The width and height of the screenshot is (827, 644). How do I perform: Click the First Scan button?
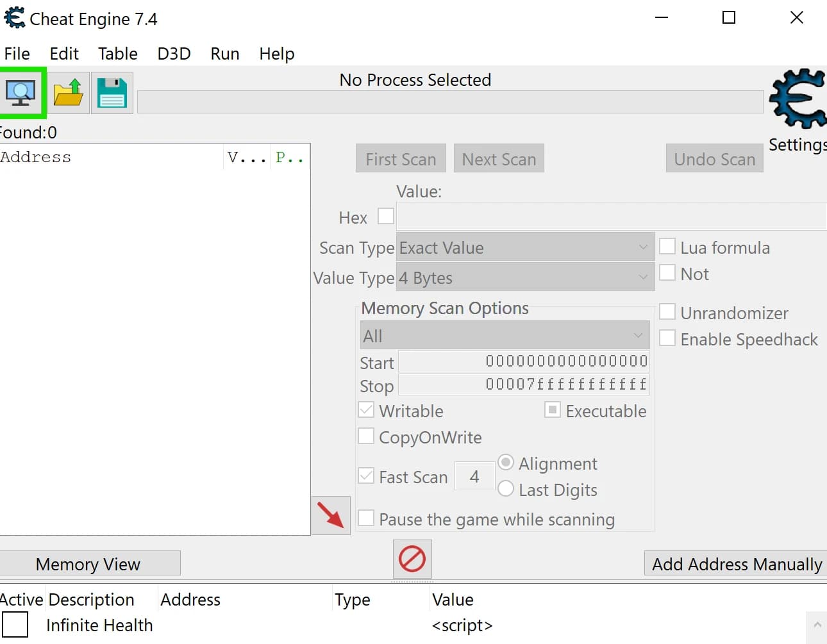[401, 158]
